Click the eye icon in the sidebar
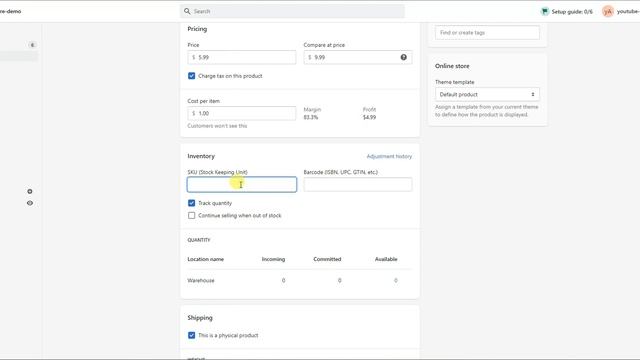 pos(30,203)
